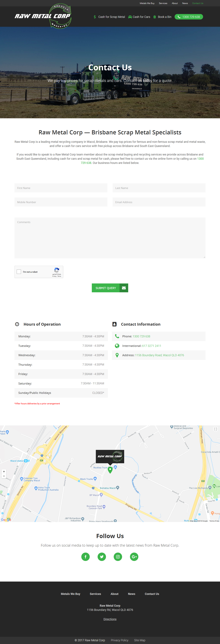Click the clock icon by Hours of Operation
220x644 pixels.
pos(17,324)
